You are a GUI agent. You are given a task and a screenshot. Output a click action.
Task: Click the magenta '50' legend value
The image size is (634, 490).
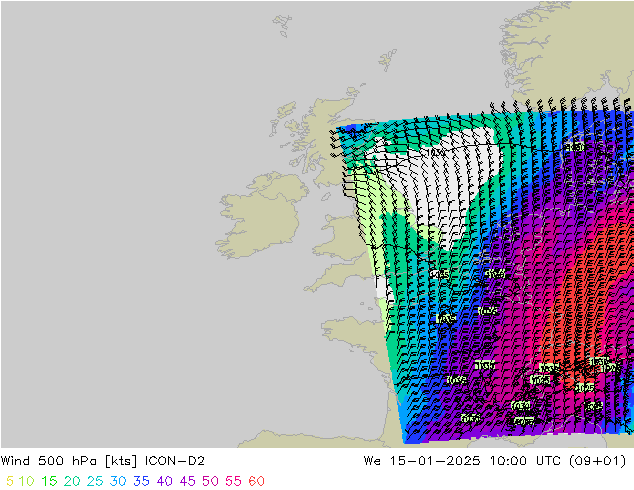(211, 481)
